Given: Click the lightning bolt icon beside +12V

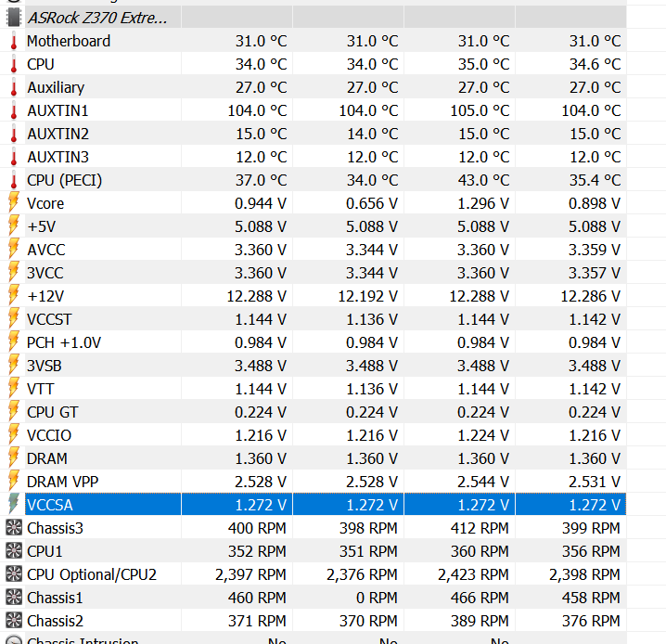Looking at the screenshot, I should click(14, 295).
